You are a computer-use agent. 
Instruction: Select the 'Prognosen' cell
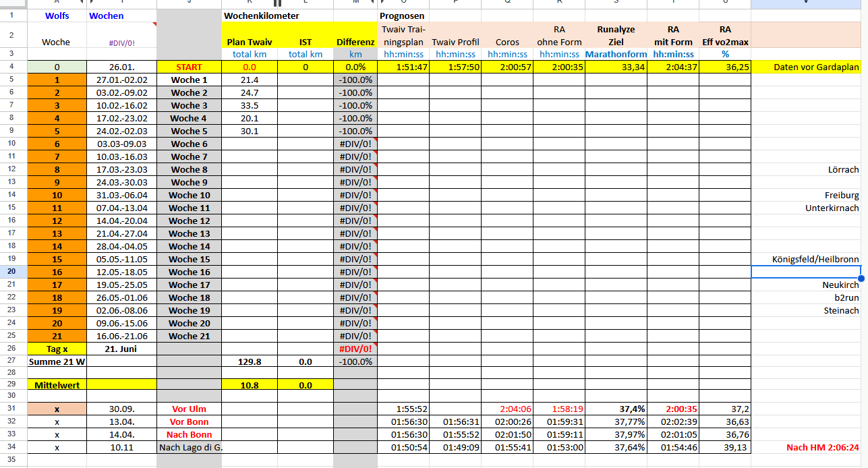tap(403, 16)
